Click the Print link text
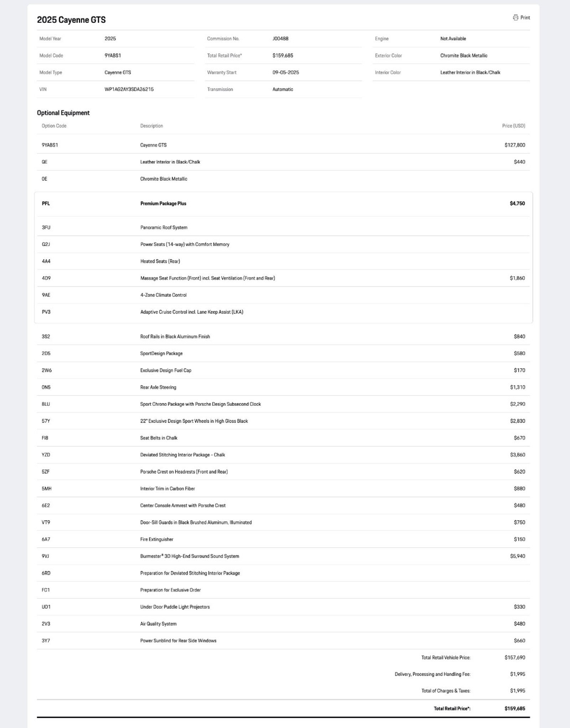 (525, 17)
